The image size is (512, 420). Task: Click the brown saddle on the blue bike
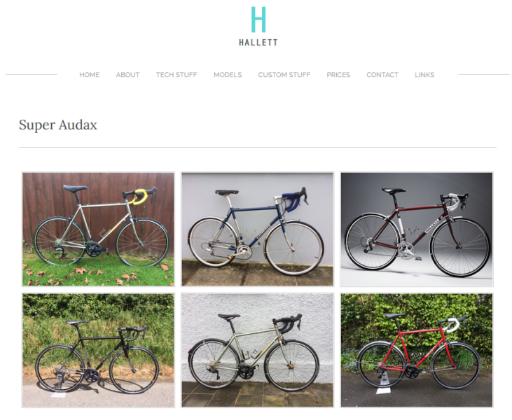click(x=226, y=192)
